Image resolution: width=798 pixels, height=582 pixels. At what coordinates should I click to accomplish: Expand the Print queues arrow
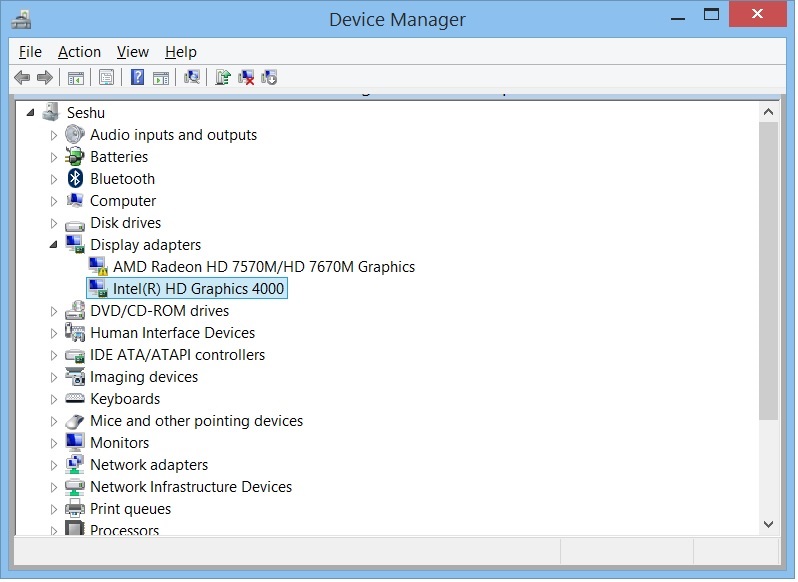53,509
